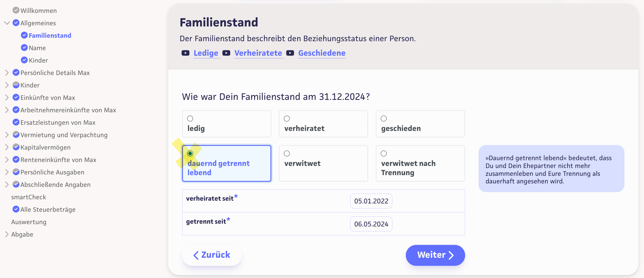Click the video icon before Geschiedene link
The height and width of the screenshot is (278, 644).
pos(290,53)
